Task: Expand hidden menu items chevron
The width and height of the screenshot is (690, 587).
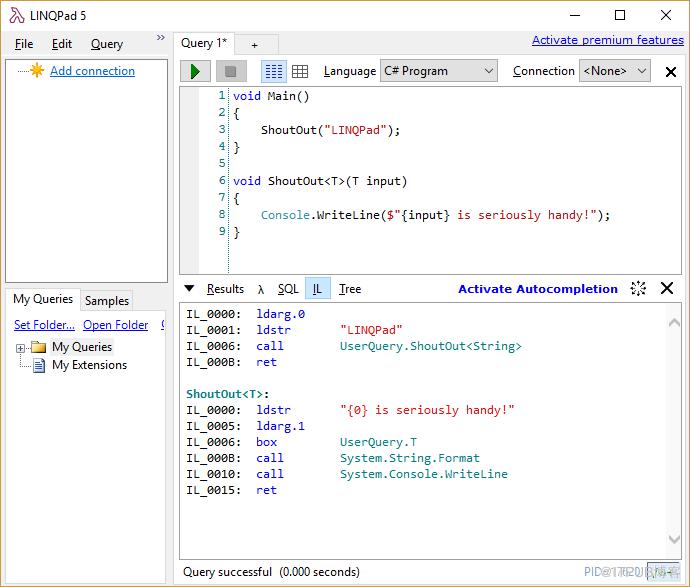Action: coord(161,38)
